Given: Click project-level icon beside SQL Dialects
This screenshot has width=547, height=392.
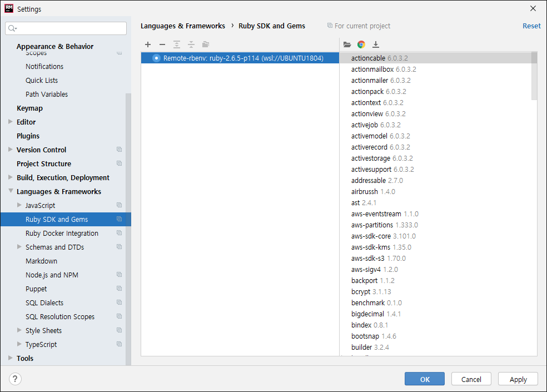Looking at the screenshot, I should pyautogui.click(x=120, y=302).
